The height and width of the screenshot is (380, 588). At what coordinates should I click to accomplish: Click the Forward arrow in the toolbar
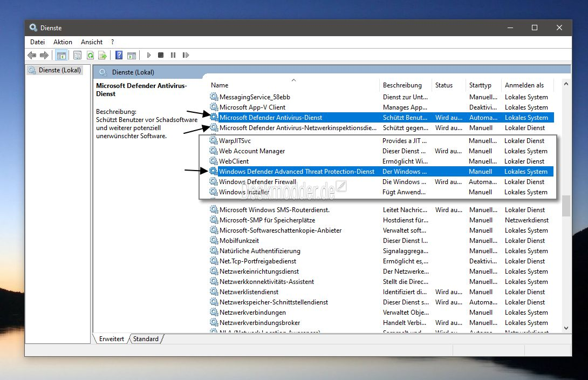pos(44,56)
